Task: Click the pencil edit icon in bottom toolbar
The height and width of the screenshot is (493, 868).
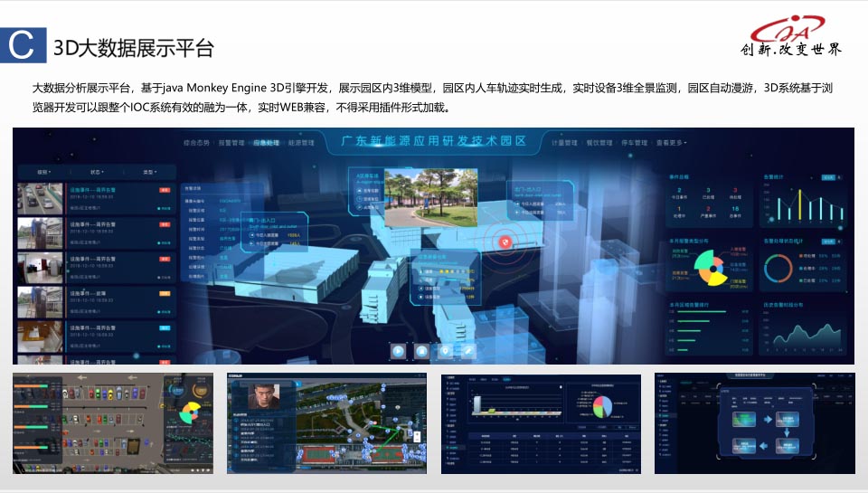Action: click(x=468, y=349)
